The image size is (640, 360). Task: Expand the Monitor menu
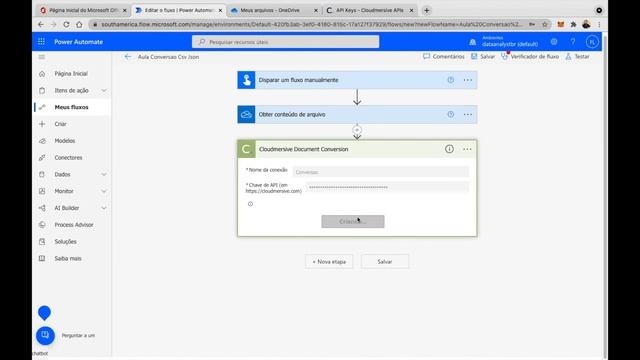pyautogui.click(x=104, y=191)
